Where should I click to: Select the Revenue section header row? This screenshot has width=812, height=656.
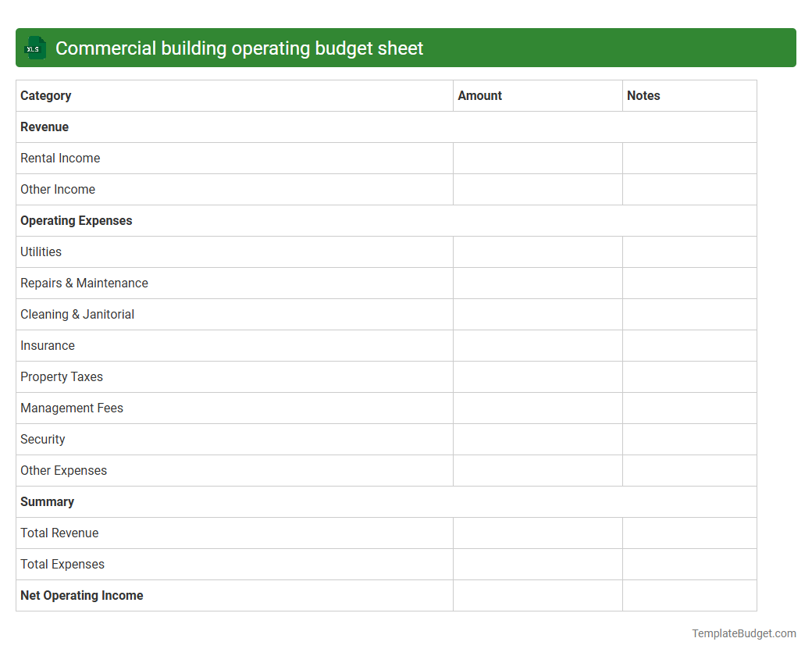[45, 127]
